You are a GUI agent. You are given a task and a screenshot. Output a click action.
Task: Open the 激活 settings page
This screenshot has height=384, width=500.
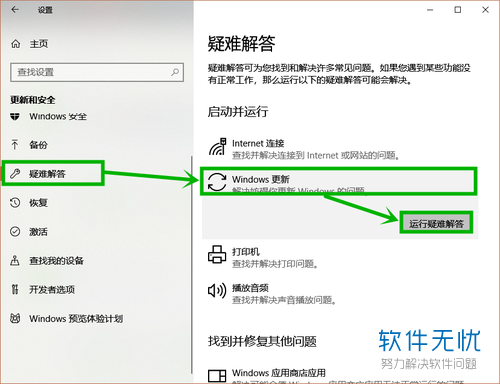38,232
